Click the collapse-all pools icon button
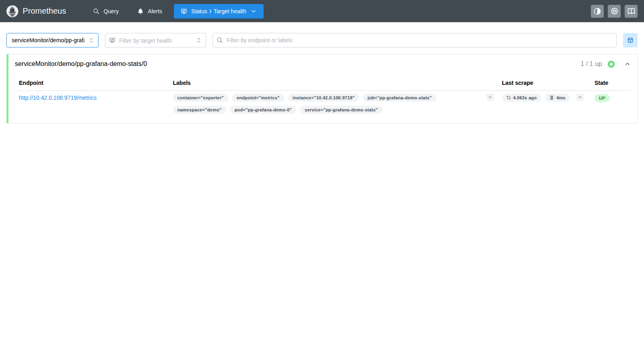 630,40
